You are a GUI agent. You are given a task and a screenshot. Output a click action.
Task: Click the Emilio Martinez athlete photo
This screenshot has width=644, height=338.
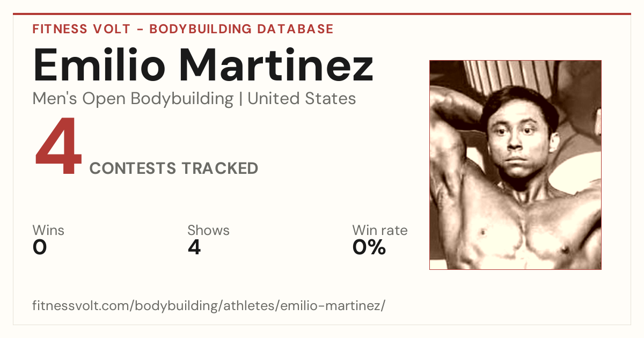coord(515,165)
